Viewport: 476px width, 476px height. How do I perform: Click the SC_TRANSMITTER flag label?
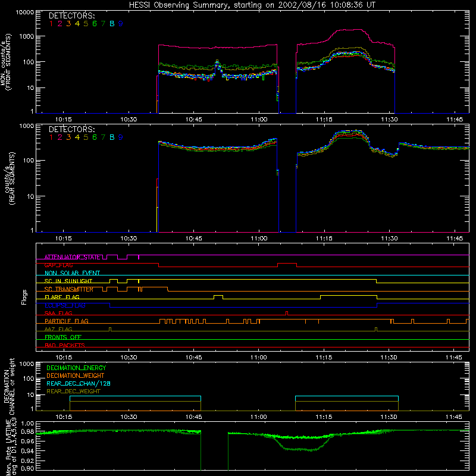(69, 289)
